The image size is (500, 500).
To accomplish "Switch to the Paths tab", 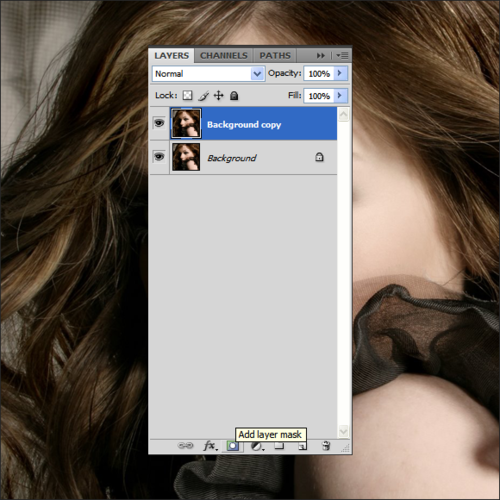I will [x=275, y=55].
